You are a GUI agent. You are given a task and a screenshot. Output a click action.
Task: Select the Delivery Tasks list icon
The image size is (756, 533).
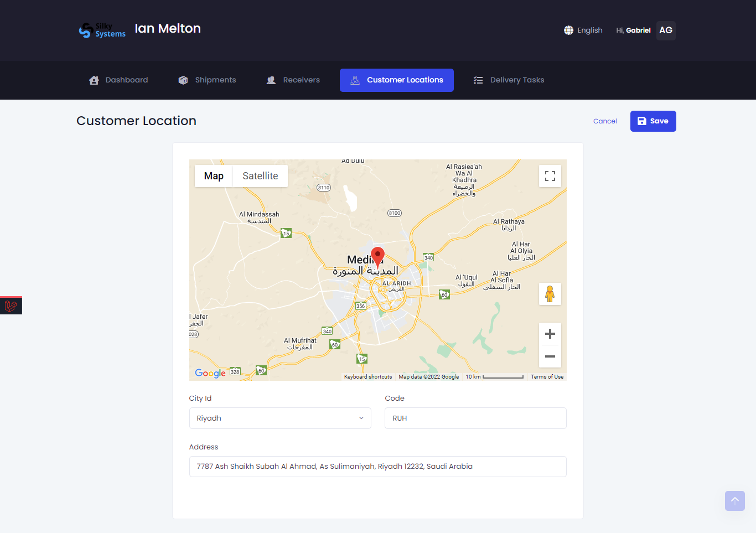(x=478, y=80)
